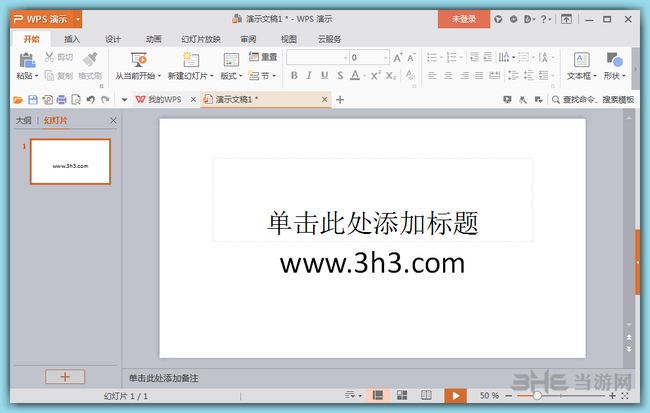Click the Undo arrow icon
The image size is (650, 413).
[91, 100]
